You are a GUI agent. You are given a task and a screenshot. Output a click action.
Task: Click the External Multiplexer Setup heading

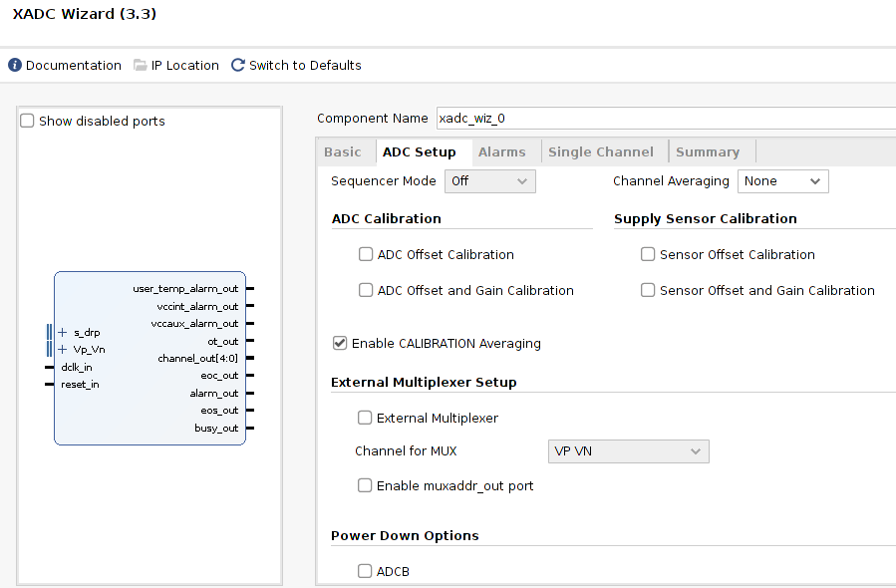(424, 383)
